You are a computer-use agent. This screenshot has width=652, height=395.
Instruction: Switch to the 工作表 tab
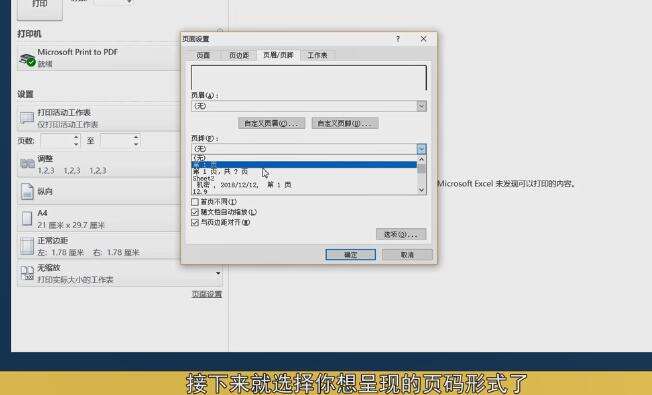point(317,55)
